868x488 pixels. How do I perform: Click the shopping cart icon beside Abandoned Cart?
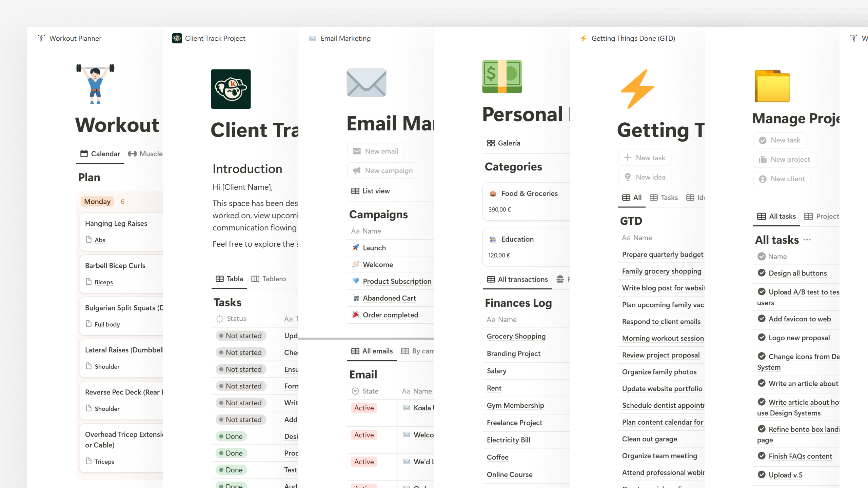[x=356, y=298]
